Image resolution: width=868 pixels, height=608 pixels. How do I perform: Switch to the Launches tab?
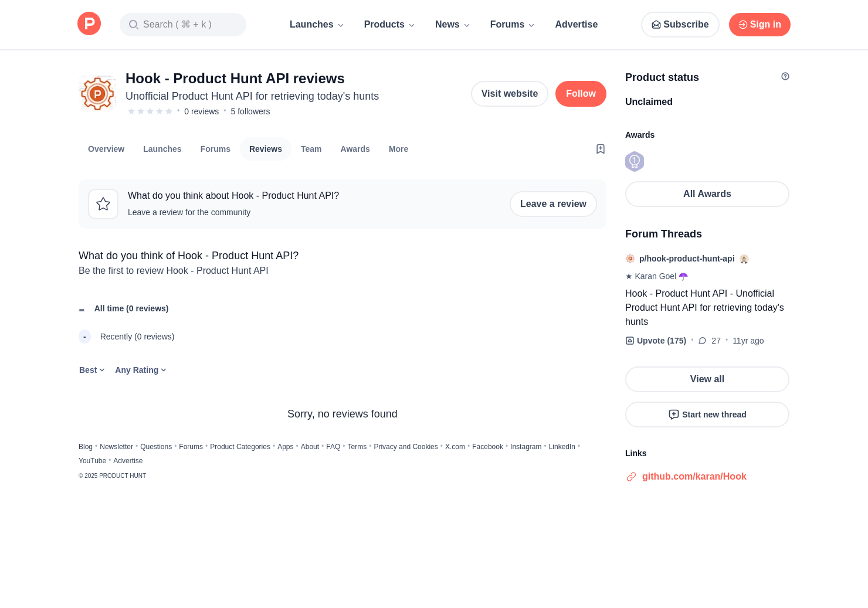pyautogui.click(x=162, y=149)
